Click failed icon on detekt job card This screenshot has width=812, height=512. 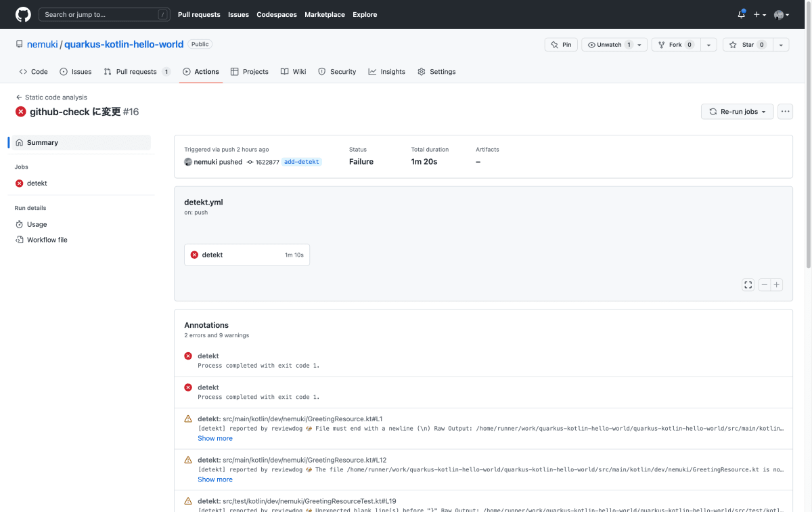[195, 255]
